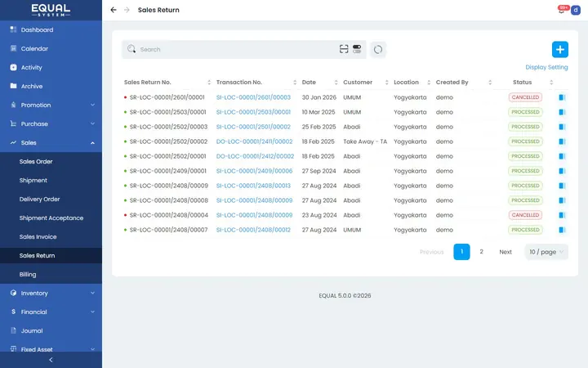588x368 pixels.
Task: Open the Display Setting link
Action: coord(546,67)
